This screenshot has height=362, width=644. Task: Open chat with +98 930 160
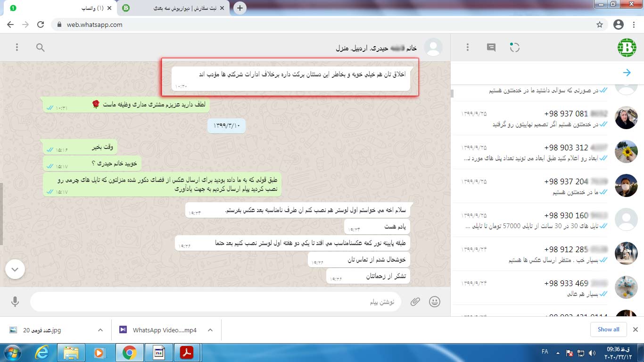[547, 220]
